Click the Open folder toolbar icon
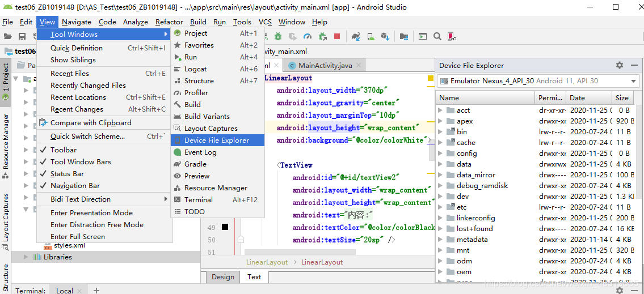Viewport: 644px width, 294px height. [x=9, y=36]
